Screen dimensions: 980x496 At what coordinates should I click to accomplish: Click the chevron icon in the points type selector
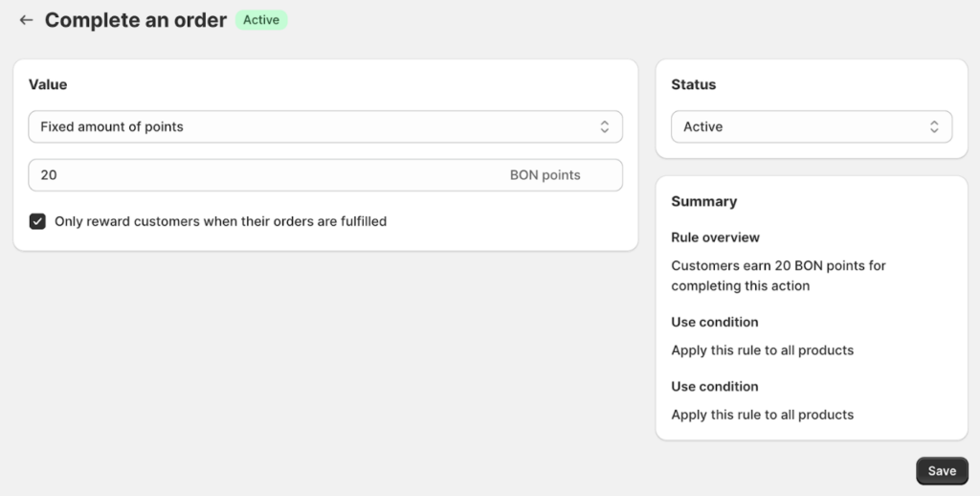point(604,126)
